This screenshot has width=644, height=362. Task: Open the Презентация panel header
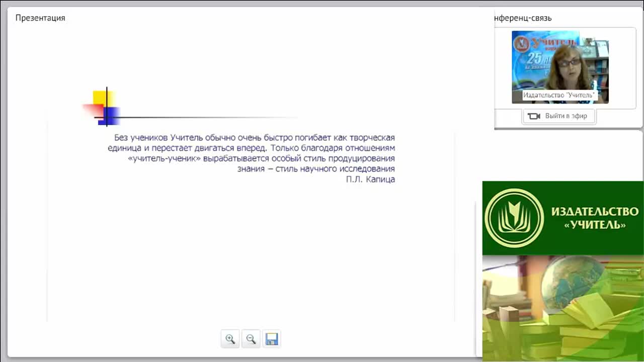tap(40, 18)
